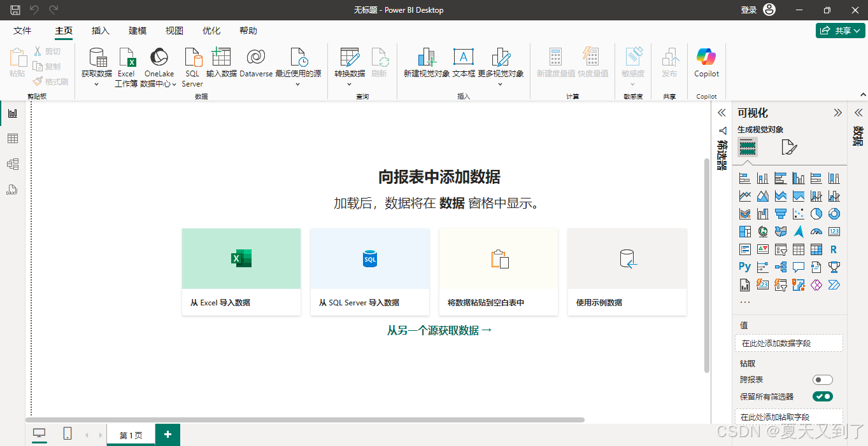Click 在此处添加数据字段 field well
This screenshot has height=446, width=868.
(x=789, y=343)
